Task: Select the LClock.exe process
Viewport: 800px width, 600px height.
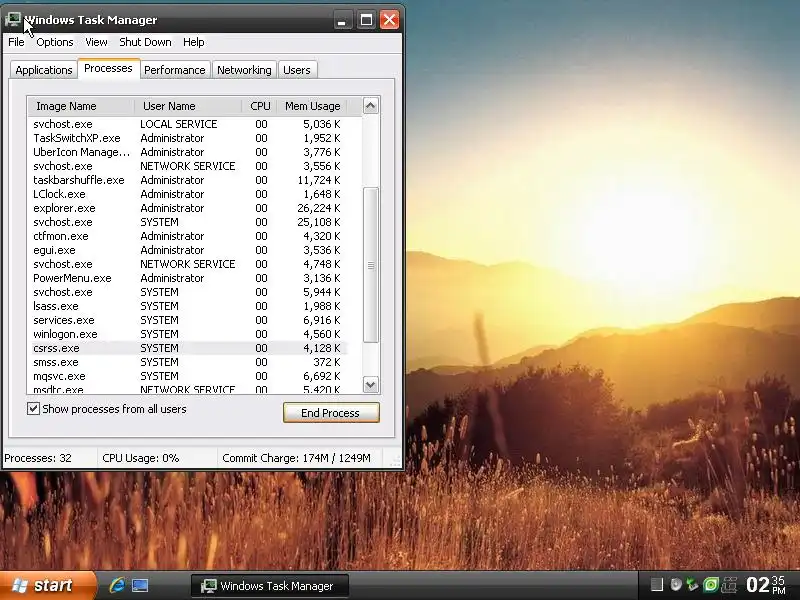Action: pos(188,194)
